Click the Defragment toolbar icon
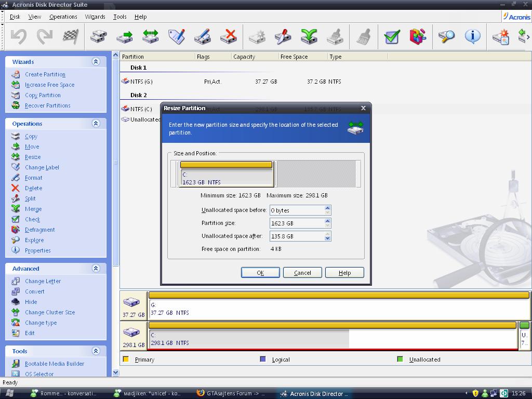Viewport: 532px width, 399px height. click(418, 36)
